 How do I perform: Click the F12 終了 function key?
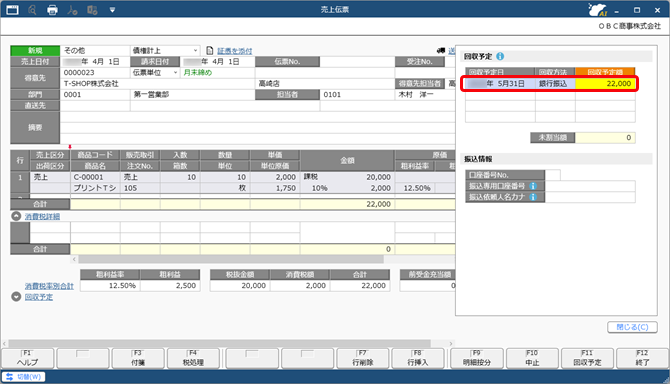coord(642,358)
